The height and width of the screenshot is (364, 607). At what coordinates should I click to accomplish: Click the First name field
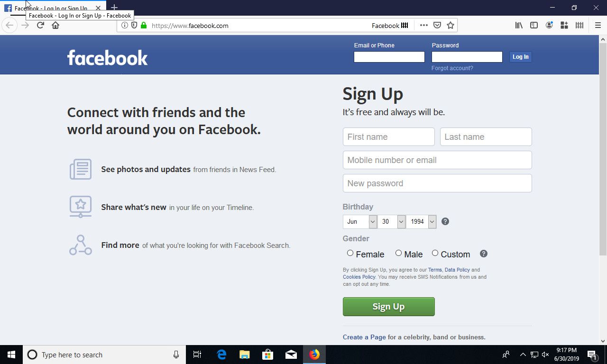tap(389, 136)
